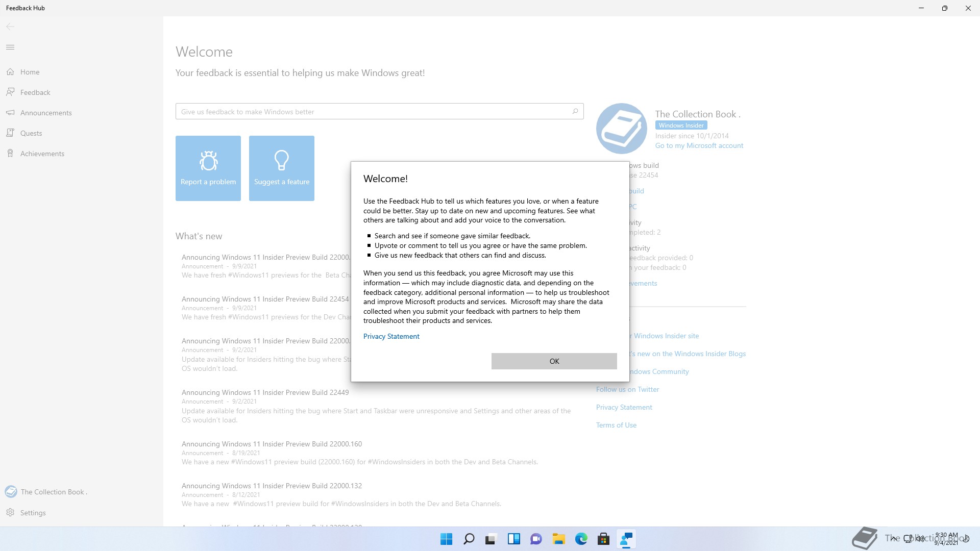Open Terms of Use link
The image size is (980, 551).
tap(616, 425)
